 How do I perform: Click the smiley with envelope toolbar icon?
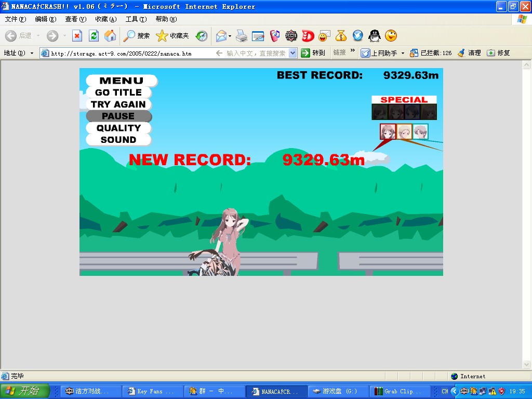pos(324,36)
